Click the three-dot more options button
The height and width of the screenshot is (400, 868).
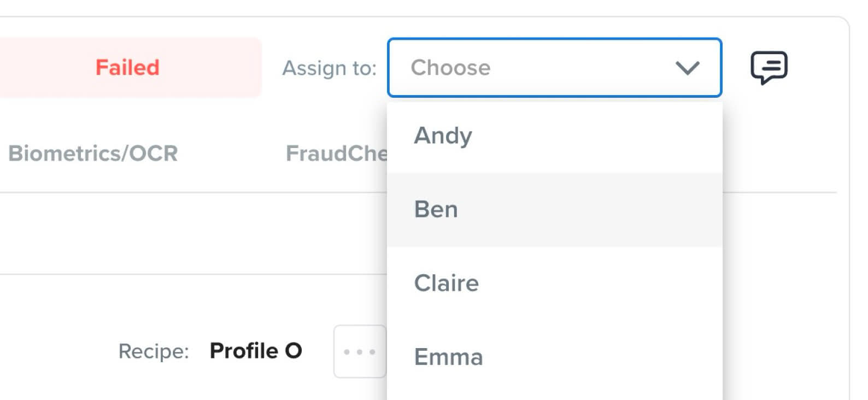(360, 352)
